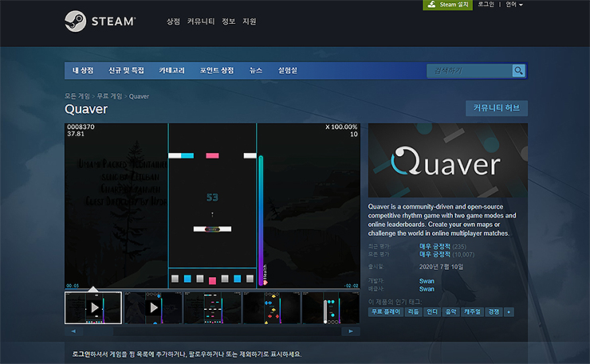The height and width of the screenshot is (364, 590).
Task: Click the thumbnail strip scrollbar handle
Action: tap(99, 331)
